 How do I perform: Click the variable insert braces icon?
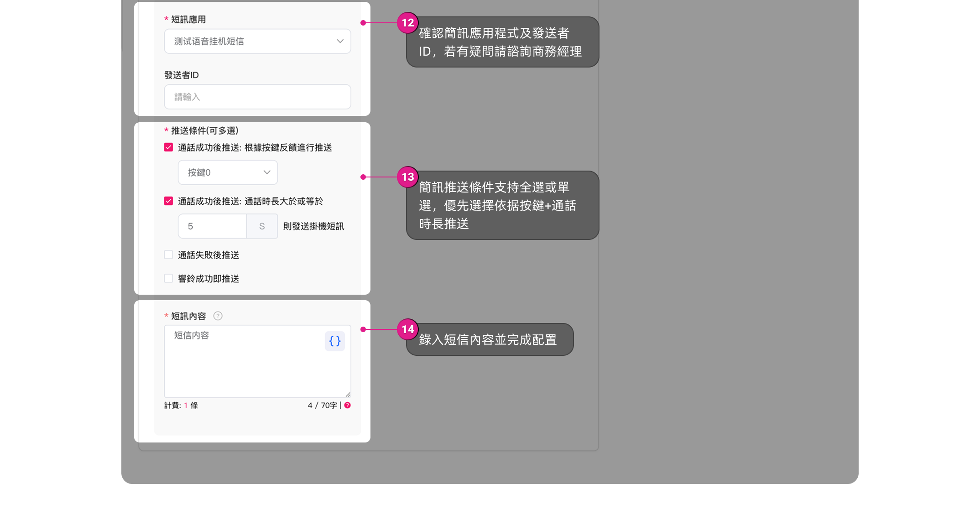coord(334,341)
